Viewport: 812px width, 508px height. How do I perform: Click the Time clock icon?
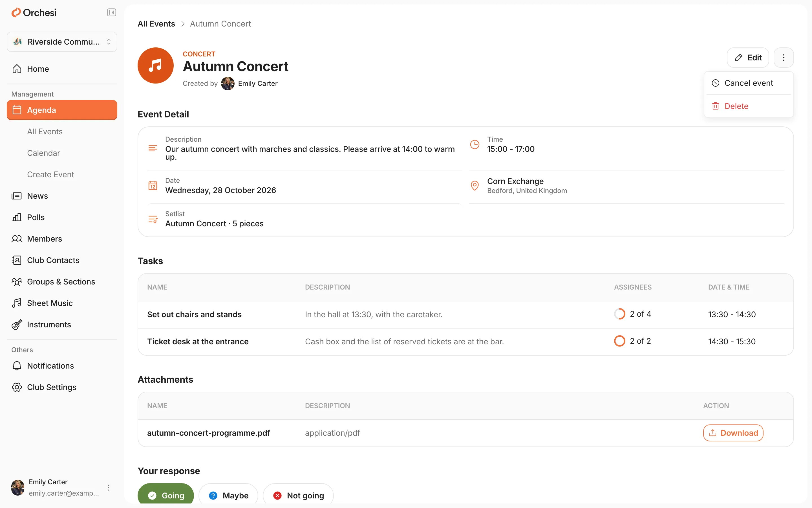tap(475, 144)
